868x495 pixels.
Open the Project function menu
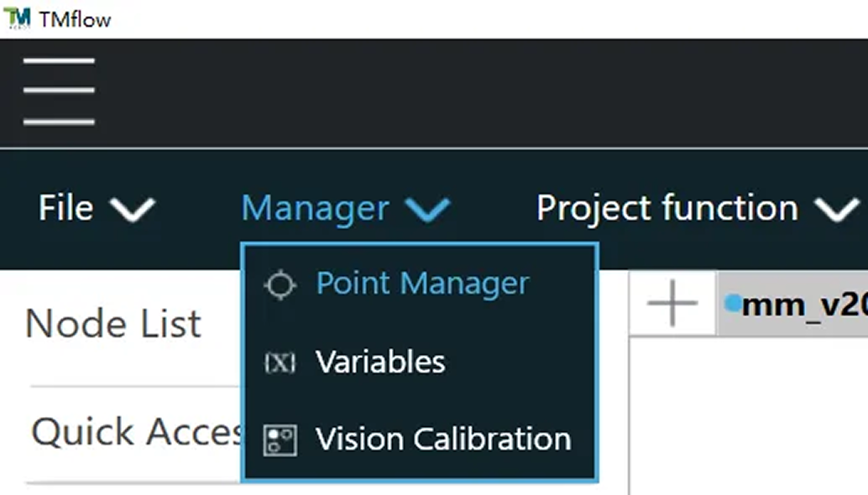tap(667, 208)
